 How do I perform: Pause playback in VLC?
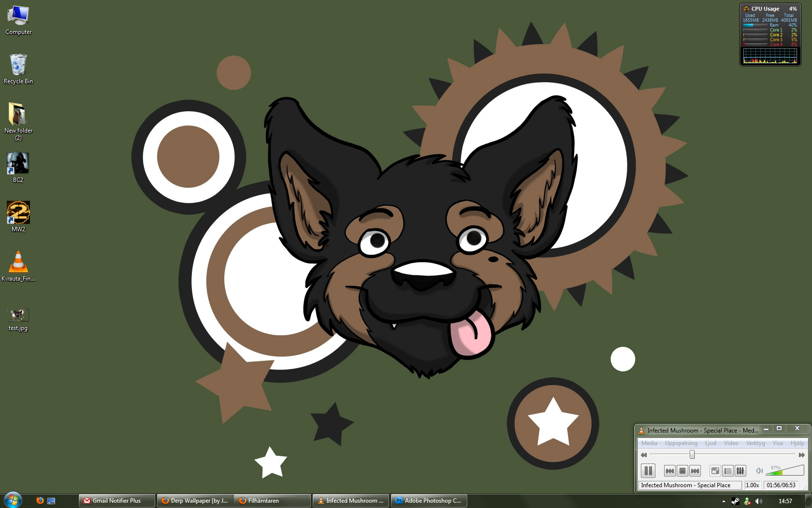648,470
